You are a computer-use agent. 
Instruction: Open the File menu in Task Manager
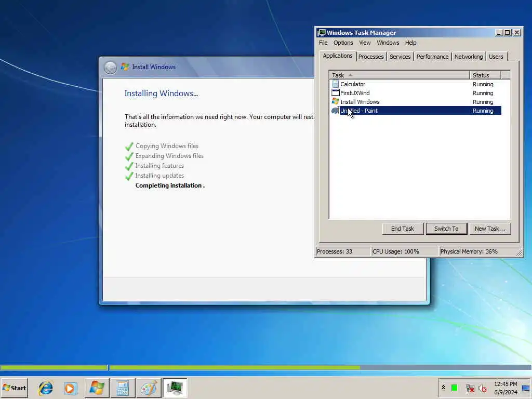pos(323,43)
